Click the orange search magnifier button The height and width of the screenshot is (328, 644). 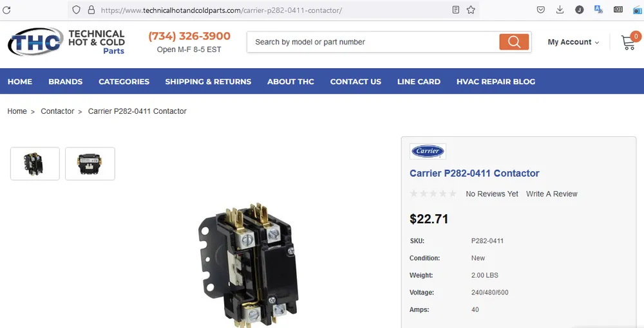514,42
